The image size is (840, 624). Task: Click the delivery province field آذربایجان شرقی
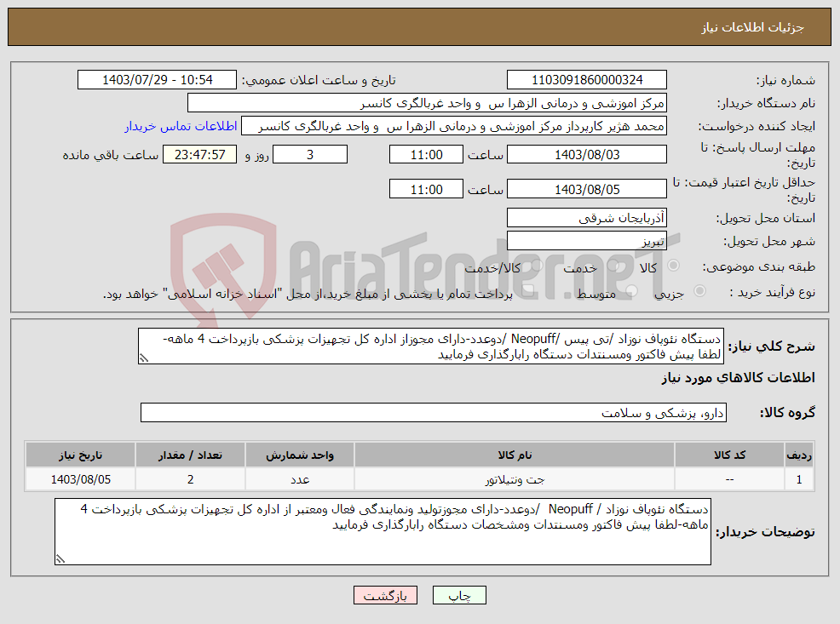(x=587, y=217)
